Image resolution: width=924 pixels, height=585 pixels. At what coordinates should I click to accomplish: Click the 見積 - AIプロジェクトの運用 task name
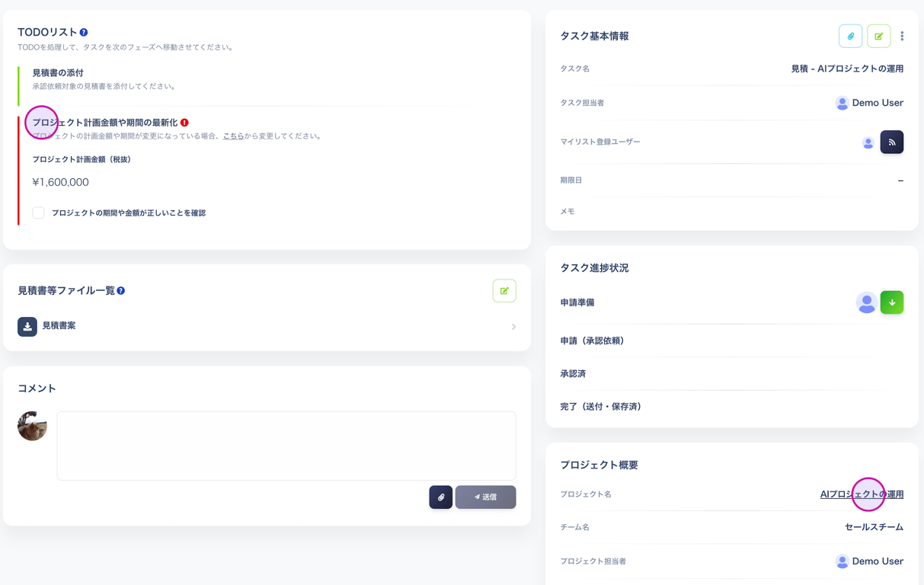point(847,69)
